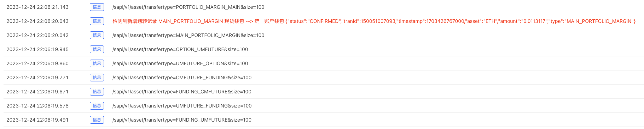Select the MAIN_PORTFOLIO_MARGIN&size=100 request entry
Image resolution: width=644 pixels, height=129 pixels.
click(188, 35)
